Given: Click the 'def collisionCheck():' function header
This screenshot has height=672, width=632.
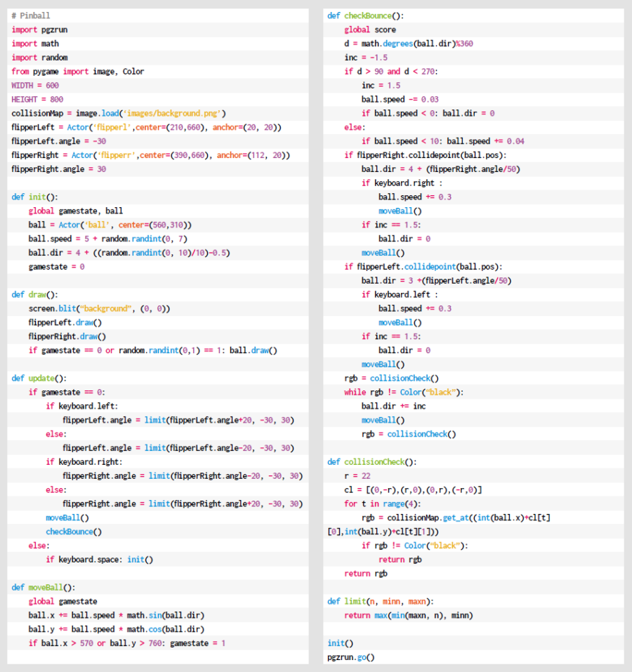Looking at the screenshot, I should 371,462.
